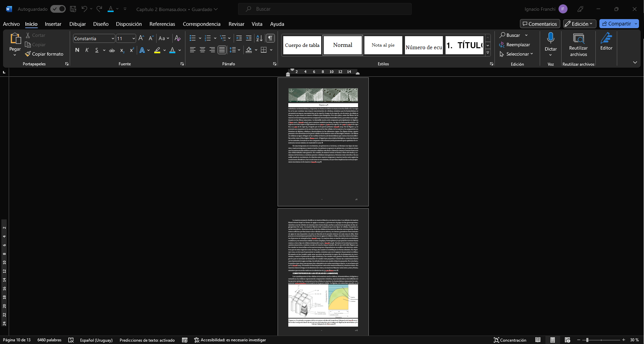Image resolution: width=644 pixels, height=344 pixels.
Task: Apply the Normal style
Action: pyautogui.click(x=343, y=45)
